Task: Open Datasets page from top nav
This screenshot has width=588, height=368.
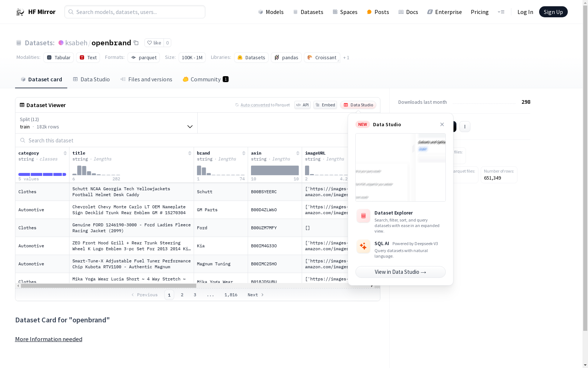Action: 308,12
